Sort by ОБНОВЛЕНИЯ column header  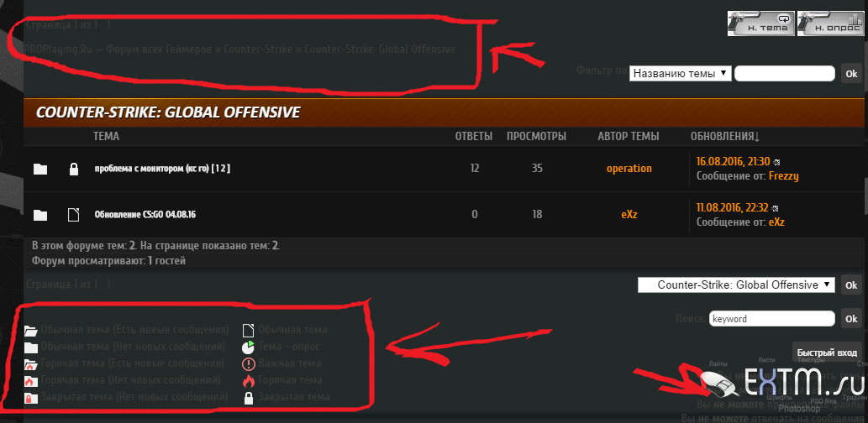[724, 137]
